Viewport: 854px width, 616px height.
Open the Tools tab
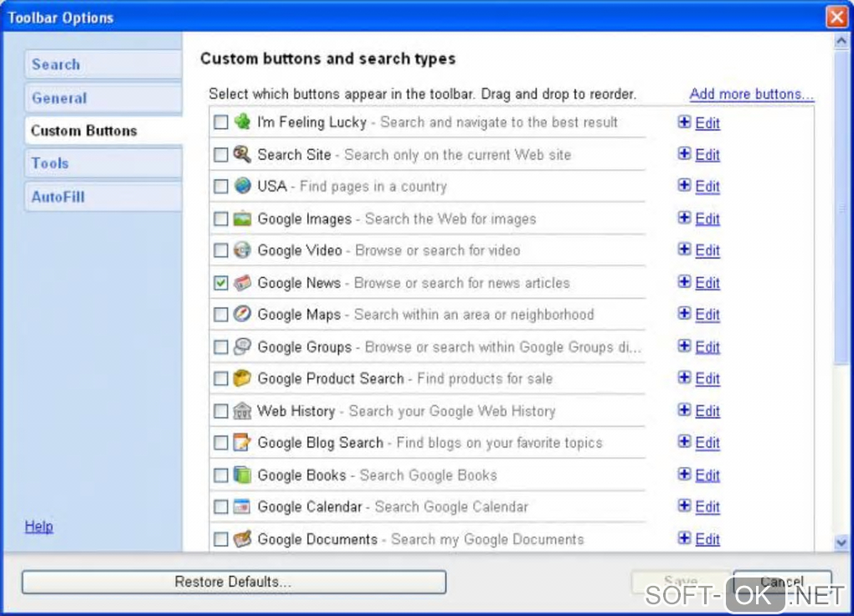tap(103, 163)
